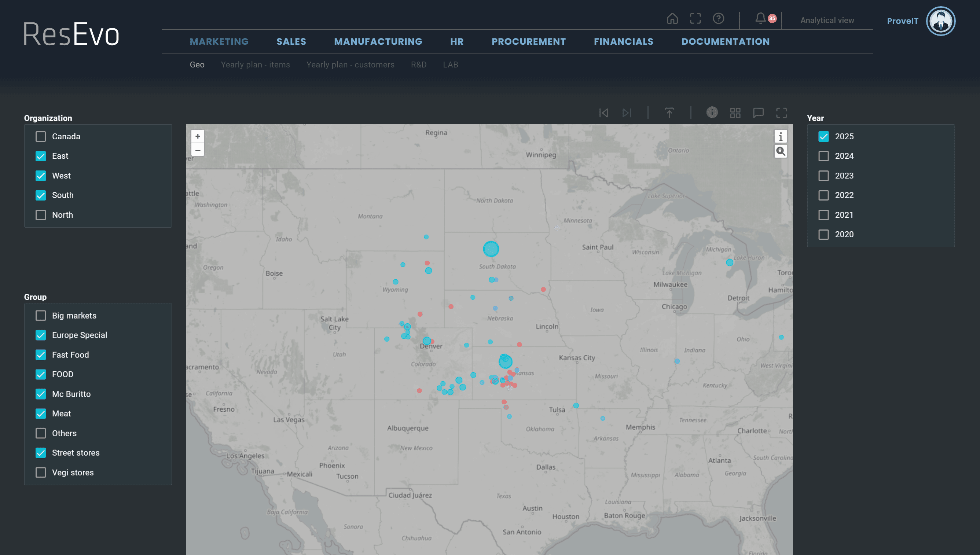980x555 pixels.
Task: Open notifications bell with 35 badge
Action: click(761, 18)
